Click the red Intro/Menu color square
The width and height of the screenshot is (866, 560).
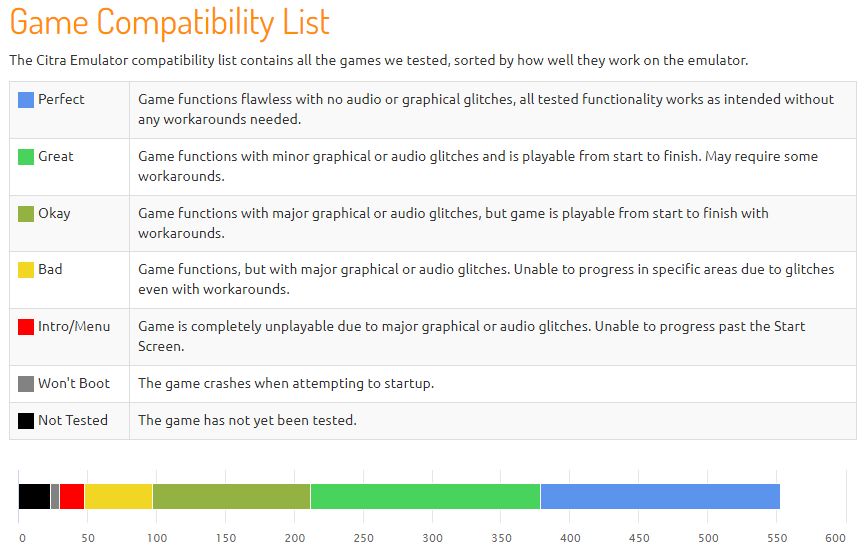[26, 327]
